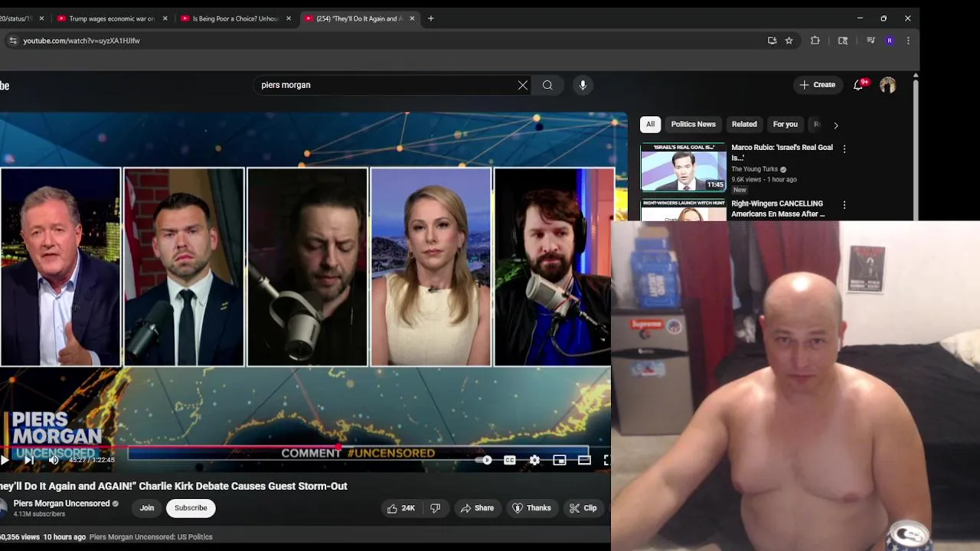Open the Create menu
This screenshot has width=980, height=551.
pyautogui.click(x=817, y=85)
